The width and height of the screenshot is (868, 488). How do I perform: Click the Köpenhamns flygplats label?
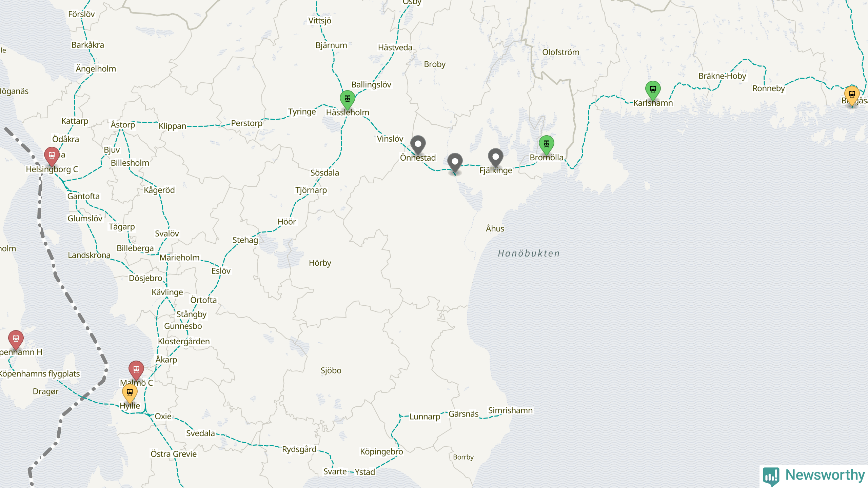(x=40, y=374)
